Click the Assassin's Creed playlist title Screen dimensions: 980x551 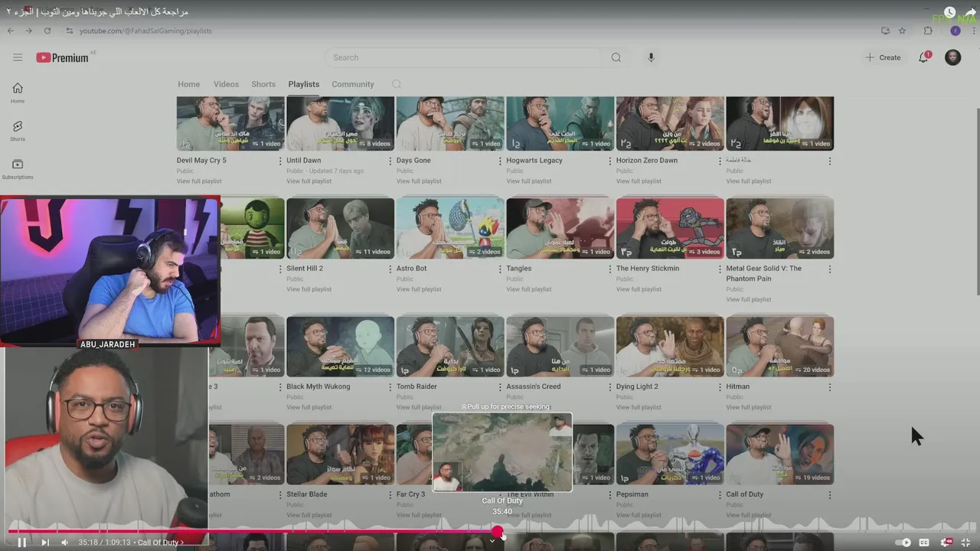click(x=534, y=386)
